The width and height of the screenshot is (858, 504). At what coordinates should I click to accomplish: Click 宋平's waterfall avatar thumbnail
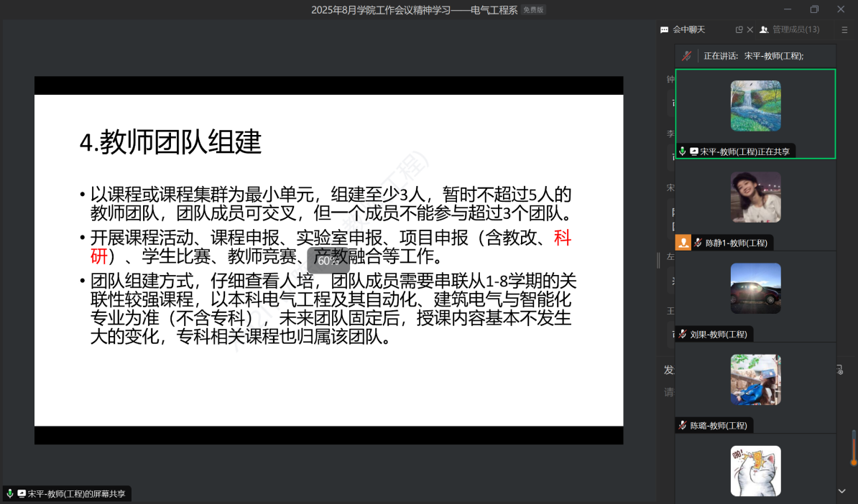[755, 106]
